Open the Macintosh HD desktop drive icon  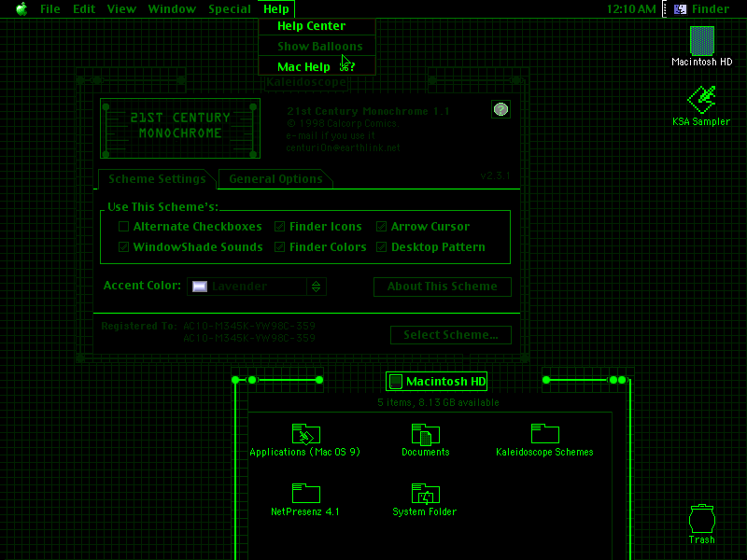click(x=702, y=41)
